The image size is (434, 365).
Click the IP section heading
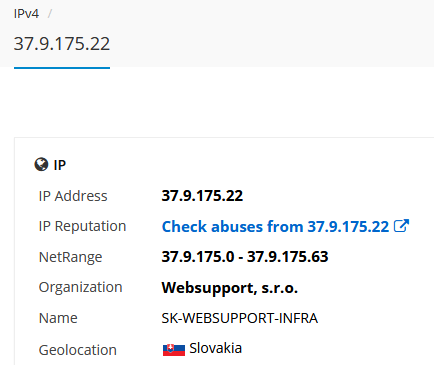(x=60, y=165)
